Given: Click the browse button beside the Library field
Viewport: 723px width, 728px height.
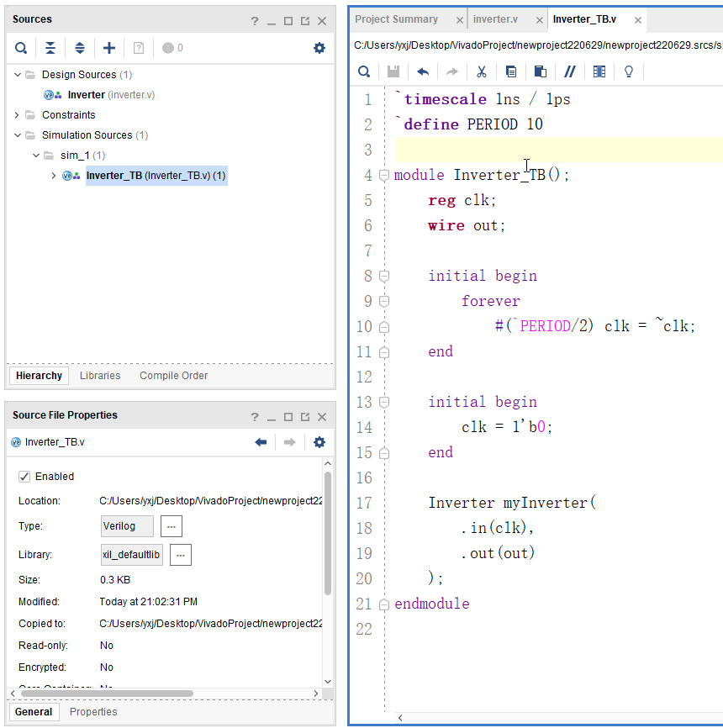Looking at the screenshot, I should 181,555.
